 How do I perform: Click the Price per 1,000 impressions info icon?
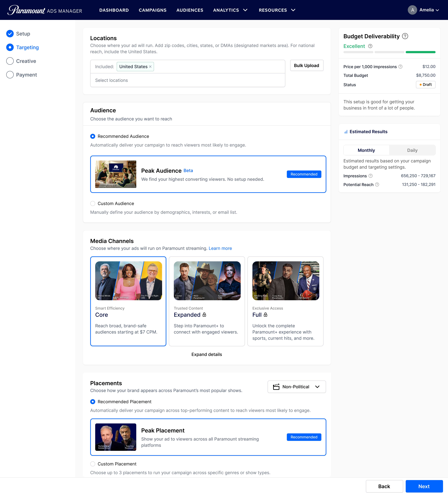[400, 67]
